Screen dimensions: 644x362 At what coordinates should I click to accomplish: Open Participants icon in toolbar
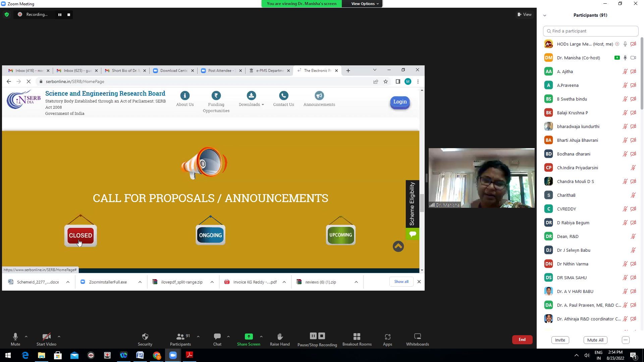click(180, 336)
